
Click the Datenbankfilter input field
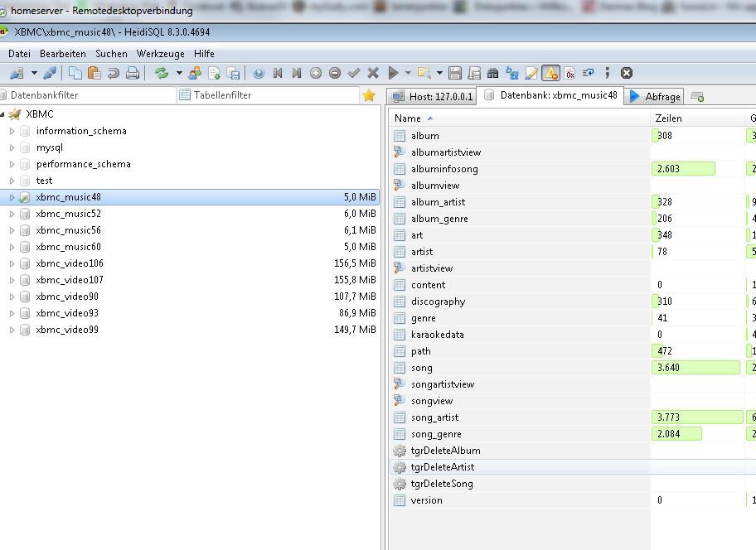88,95
